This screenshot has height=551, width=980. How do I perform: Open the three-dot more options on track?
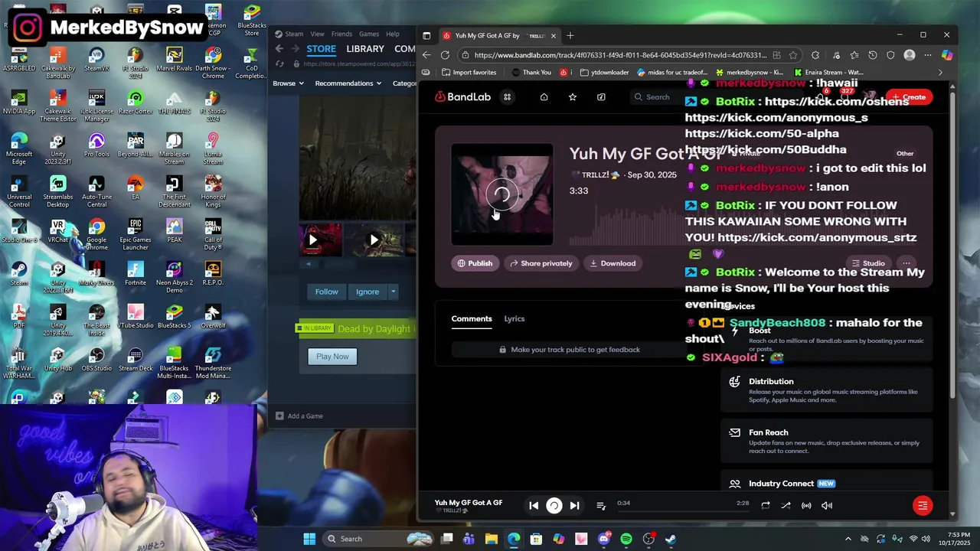(x=906, y=263)
